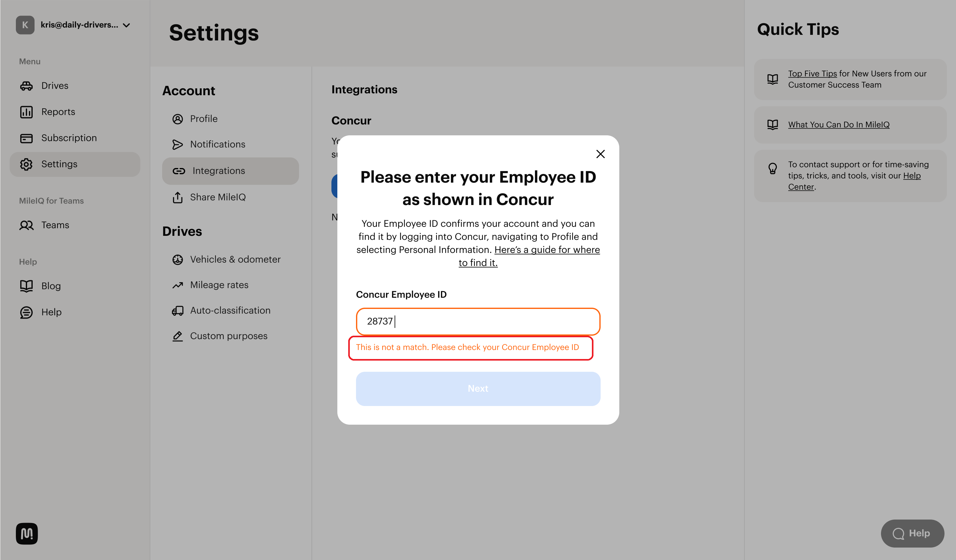956x560 pixels.
Task: Click the book icon beside Top Five Tips
Action: coord(772,79)
